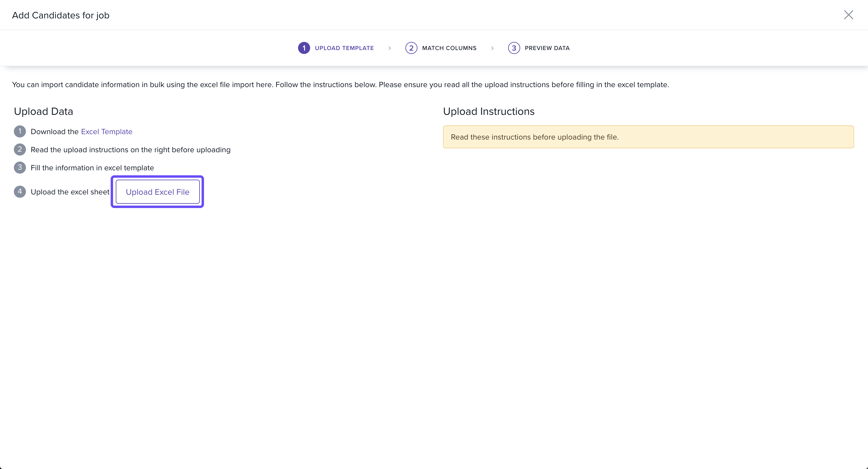Click the Upload Data heading
The width and height of the screenshot is (868, 469).
[x=43, y=112]
